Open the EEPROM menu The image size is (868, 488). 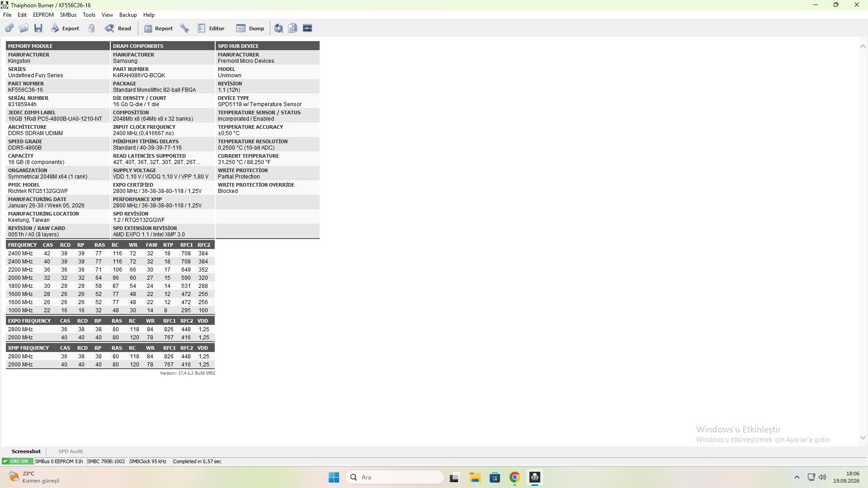43,15
